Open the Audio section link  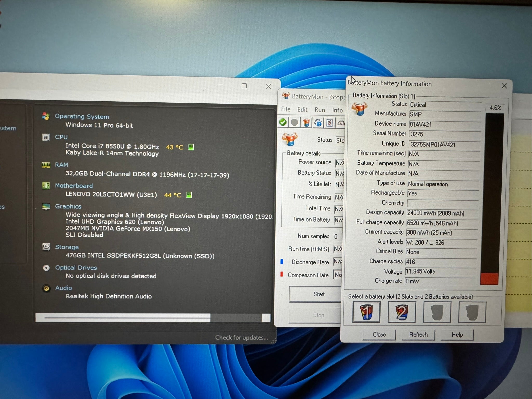64,288
